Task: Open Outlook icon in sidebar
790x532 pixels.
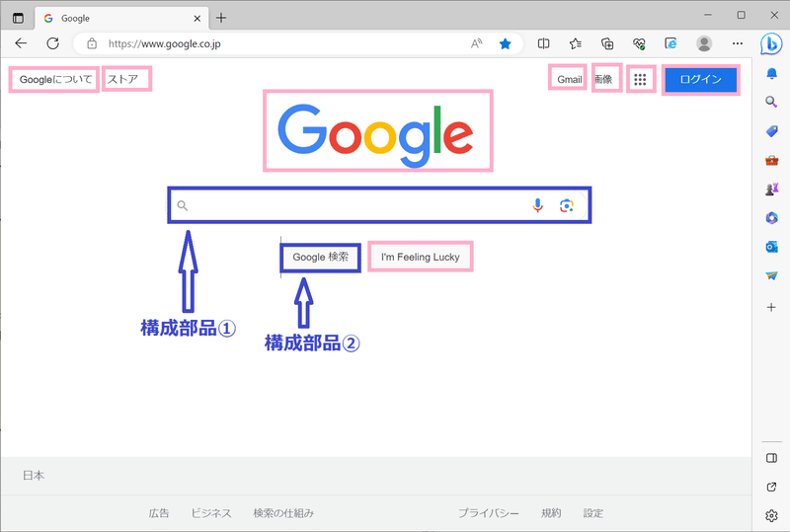Action: pos(771,247)
